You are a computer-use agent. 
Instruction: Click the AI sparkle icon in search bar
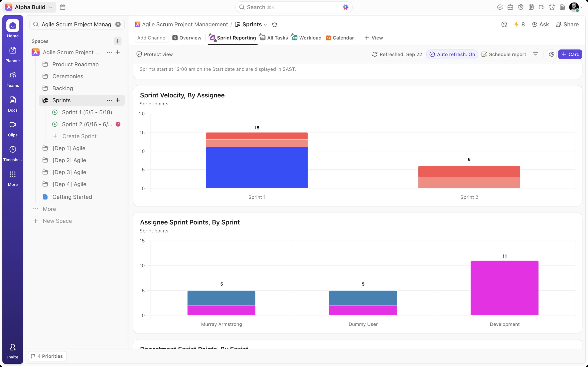[x=345, y=7]
